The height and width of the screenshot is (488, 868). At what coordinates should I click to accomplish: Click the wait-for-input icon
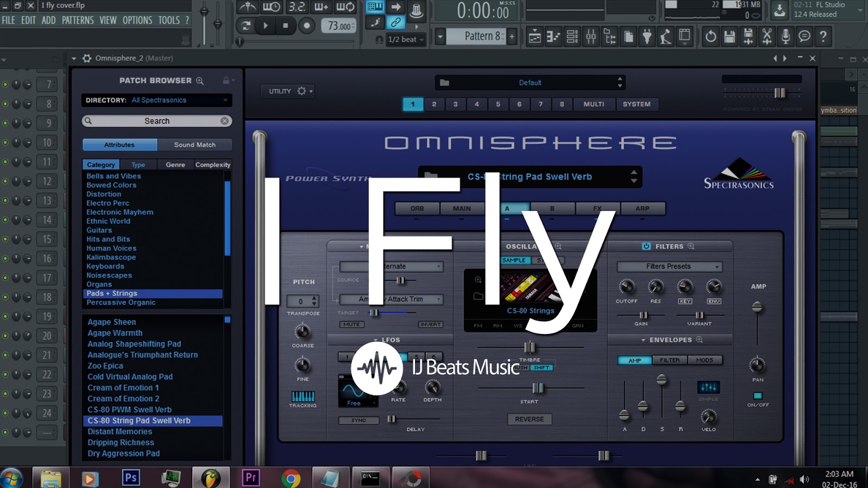tap(271, 7)
